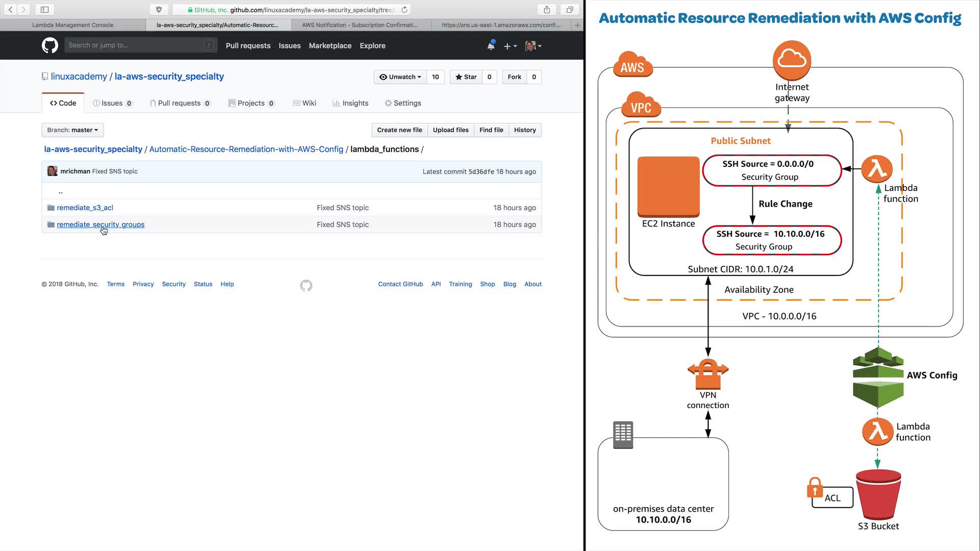The width and height of the screenshot is (980, 551).
Task: Open the remediate_s3_acl folder
Action: coord(85,208)
